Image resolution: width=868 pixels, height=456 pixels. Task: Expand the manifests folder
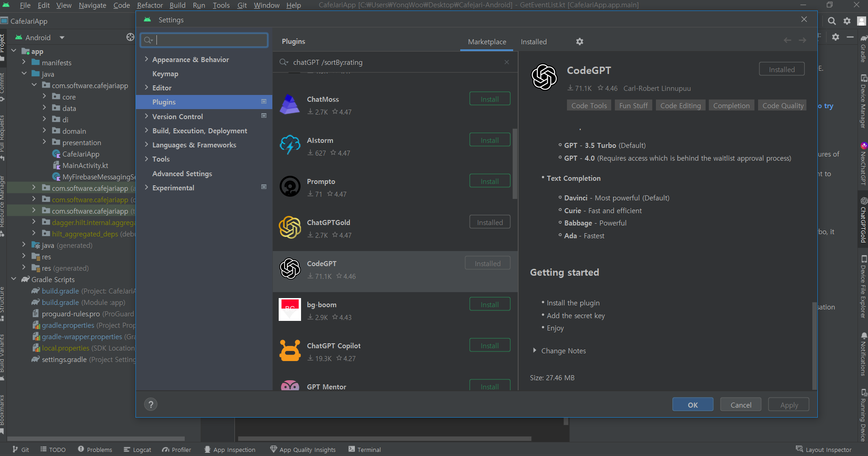pos(24,63)
